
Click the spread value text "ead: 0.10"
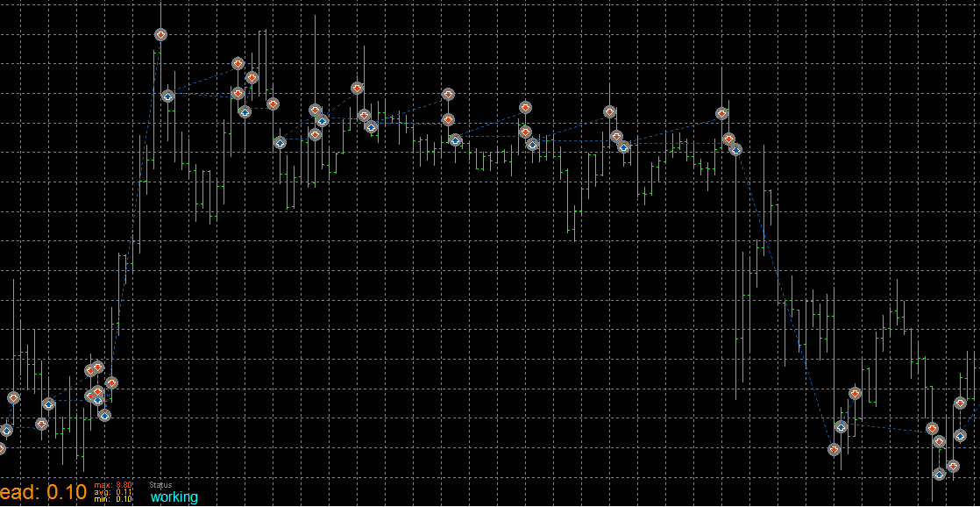pos(43,492)
